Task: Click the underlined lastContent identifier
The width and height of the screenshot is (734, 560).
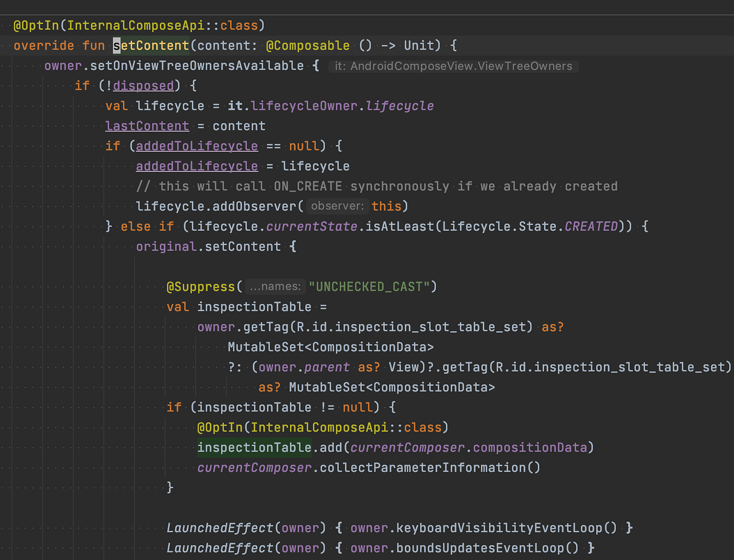Action: coord(147,126)
